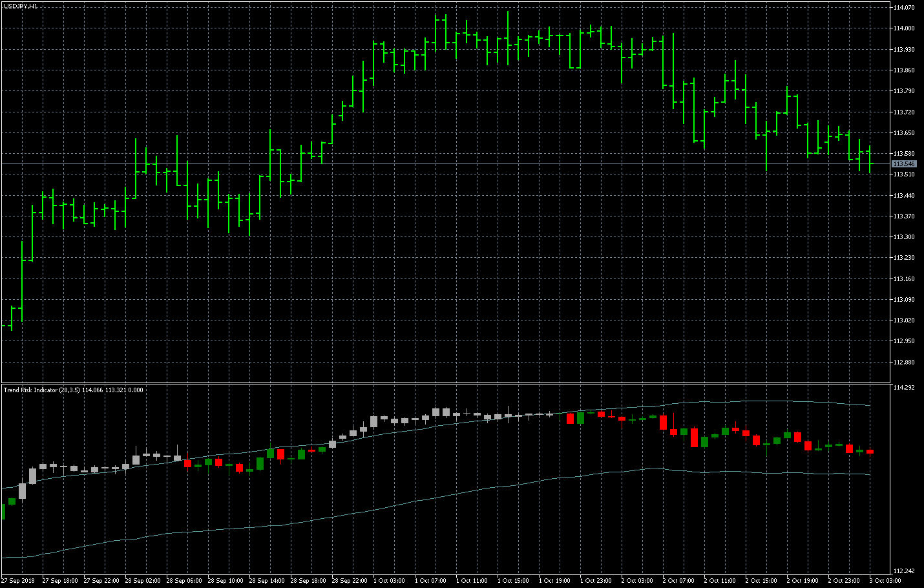The width and height of the screenshot is (924, 588).
Task: Select the 114.292 indicator scale value
Action: (x=904, y=388)
